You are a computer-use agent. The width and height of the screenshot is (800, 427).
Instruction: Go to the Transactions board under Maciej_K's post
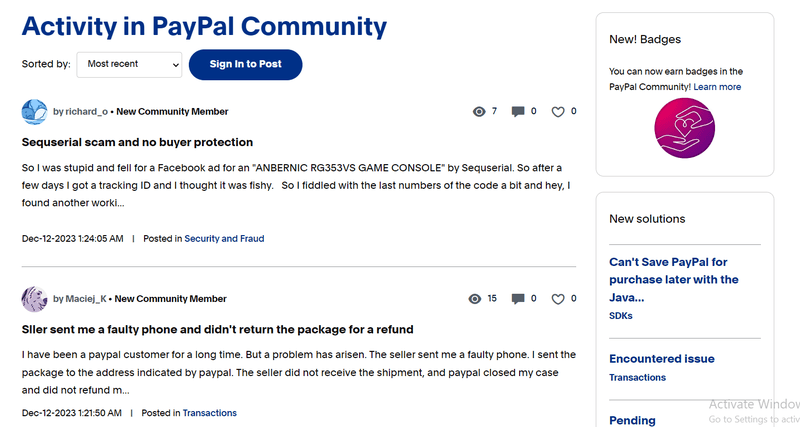pyautogui.click(x=210, y=412)
